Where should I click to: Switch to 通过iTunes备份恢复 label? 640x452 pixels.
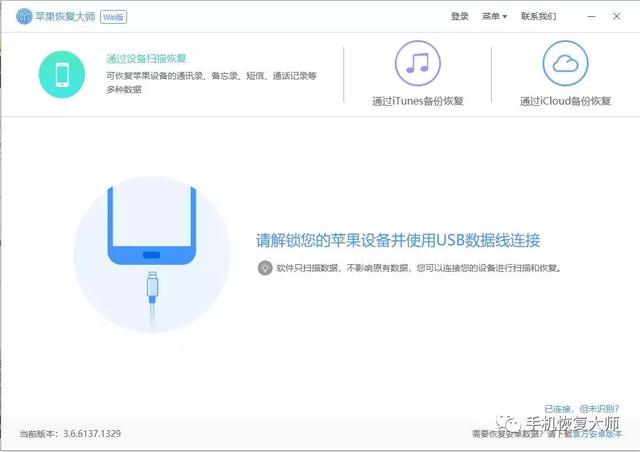pos(418,101)
